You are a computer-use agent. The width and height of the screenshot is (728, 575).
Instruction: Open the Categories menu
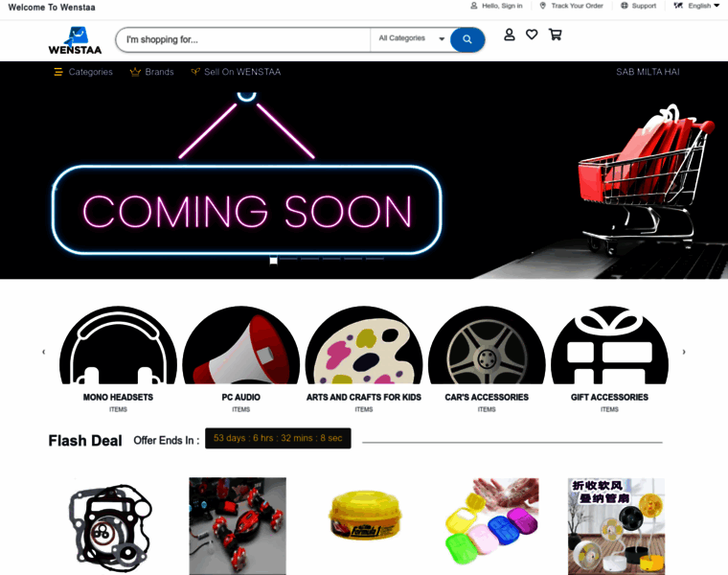coord(91,72)
